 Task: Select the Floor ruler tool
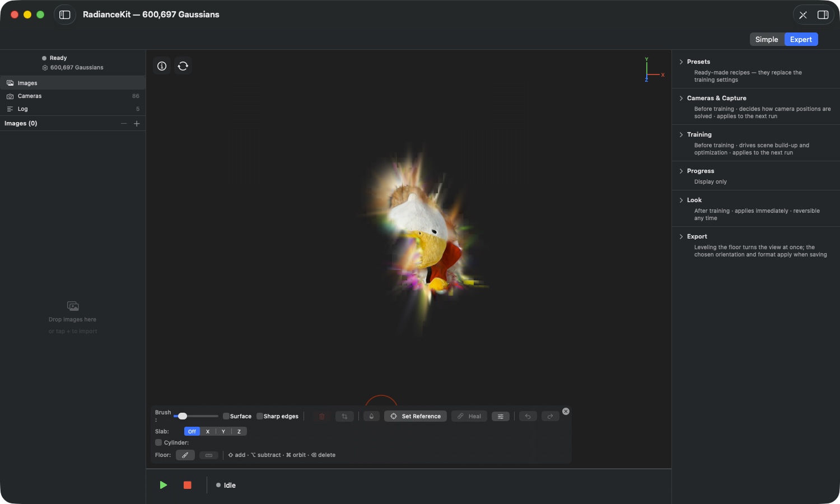point(209,455)
